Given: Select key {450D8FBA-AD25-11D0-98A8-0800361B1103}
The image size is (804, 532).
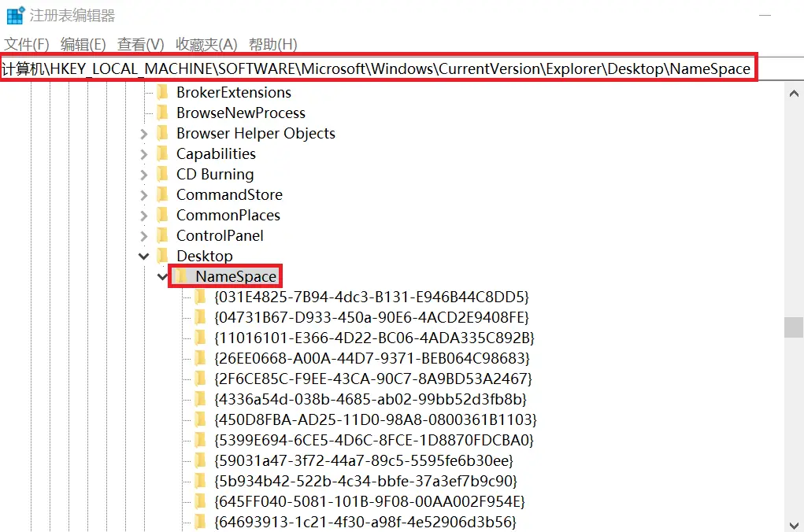Looking at the screenshot, I should pos(375,419).
